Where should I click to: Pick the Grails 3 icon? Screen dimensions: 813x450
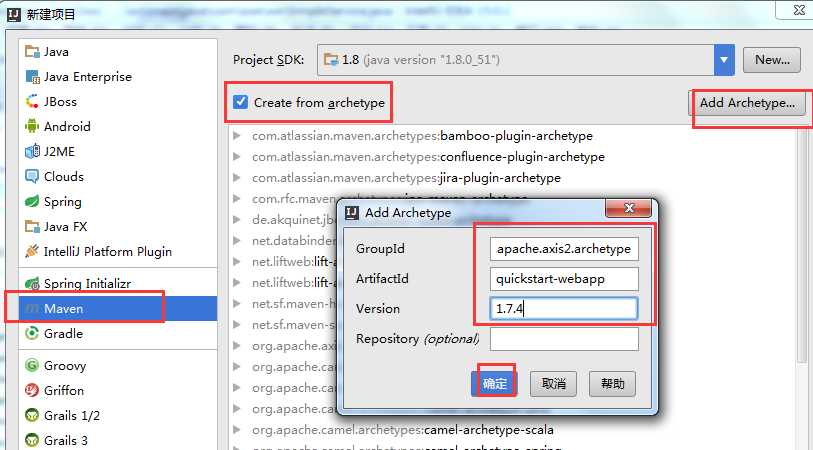tap(32, 440)
